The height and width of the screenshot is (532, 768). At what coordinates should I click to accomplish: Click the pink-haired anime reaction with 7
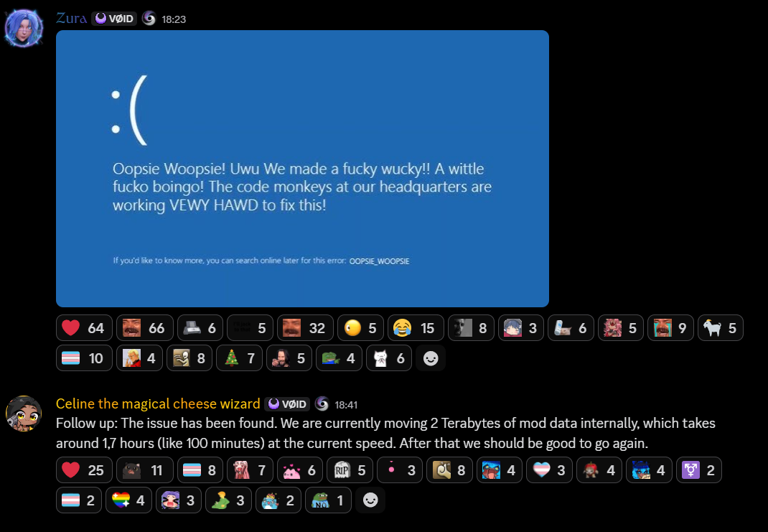[x=250, y=470]
